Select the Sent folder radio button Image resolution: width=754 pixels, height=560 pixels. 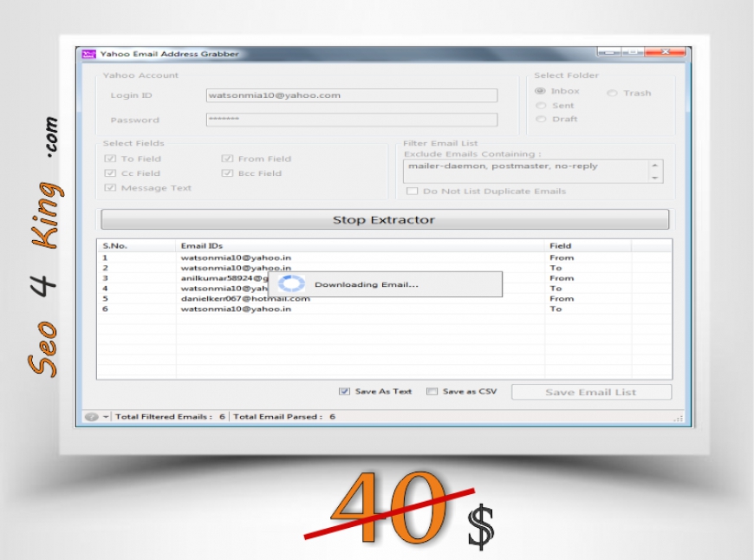coord(541,106)
